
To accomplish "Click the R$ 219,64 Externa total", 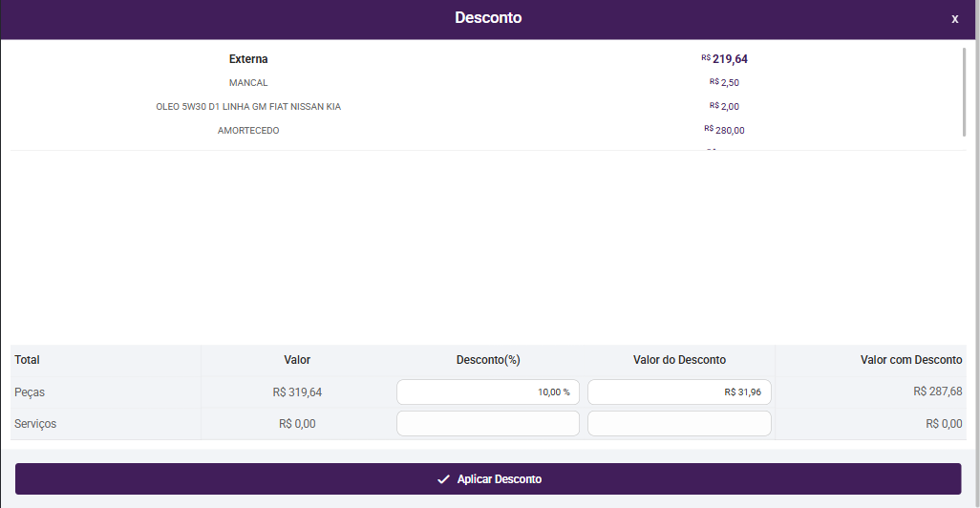I will (x=725, y=59).
